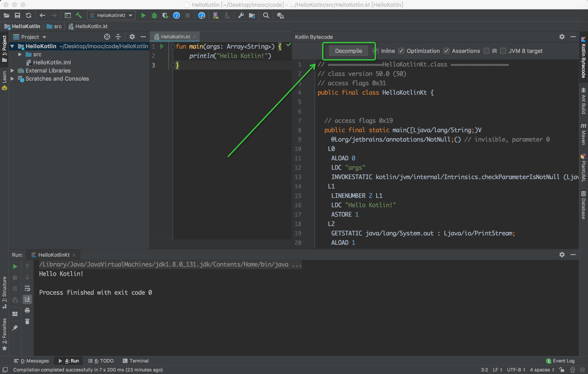This screenshot has width=588, height=374.
Task: Change line separator LF in status bar
Action: tap(497, 370)
